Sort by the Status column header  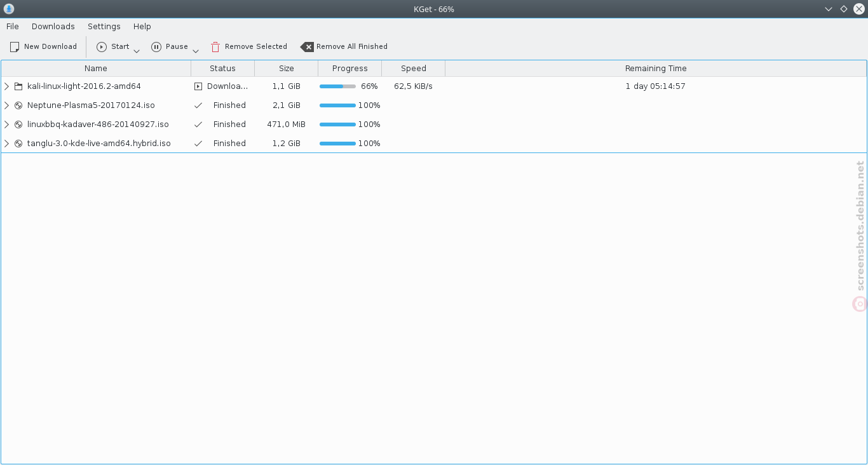click(223, 69)
